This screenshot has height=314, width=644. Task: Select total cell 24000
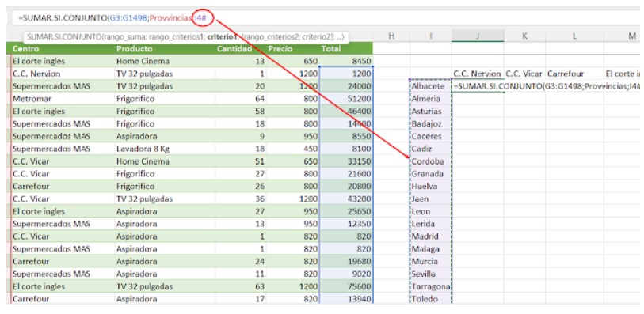pyautogui.click(x=346, y=86)
